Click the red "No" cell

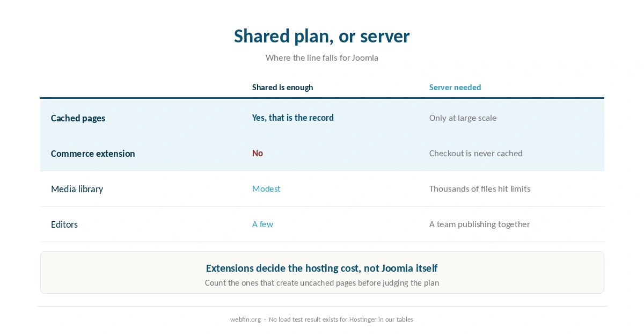tap(258, 153)
